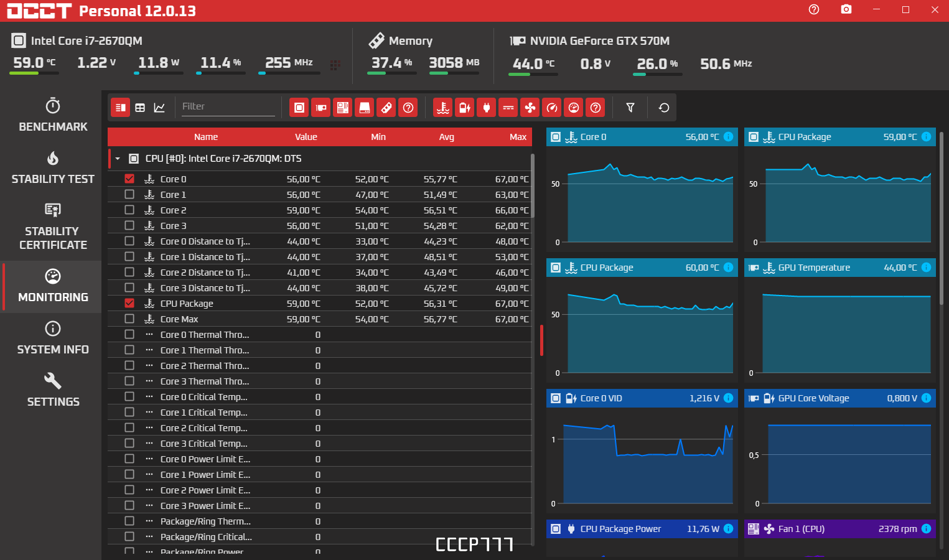Toggle voltage sensors filter icon
Screen dimensions: 949x560
tap(465, 108)
